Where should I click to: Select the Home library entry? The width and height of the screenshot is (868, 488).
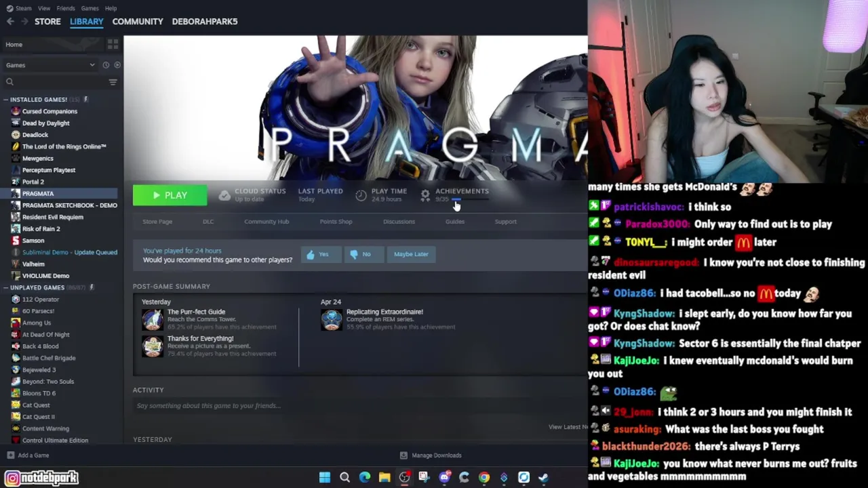pyautogui.click(x=53, y=45)
